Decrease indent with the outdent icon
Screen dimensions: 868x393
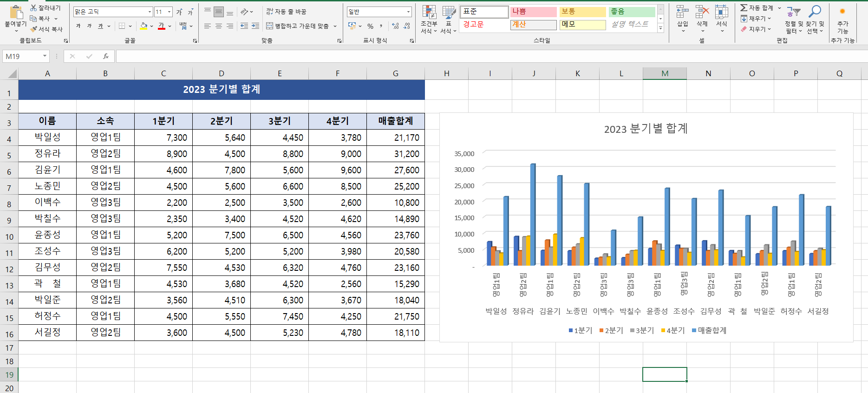(x=244, y=26)
